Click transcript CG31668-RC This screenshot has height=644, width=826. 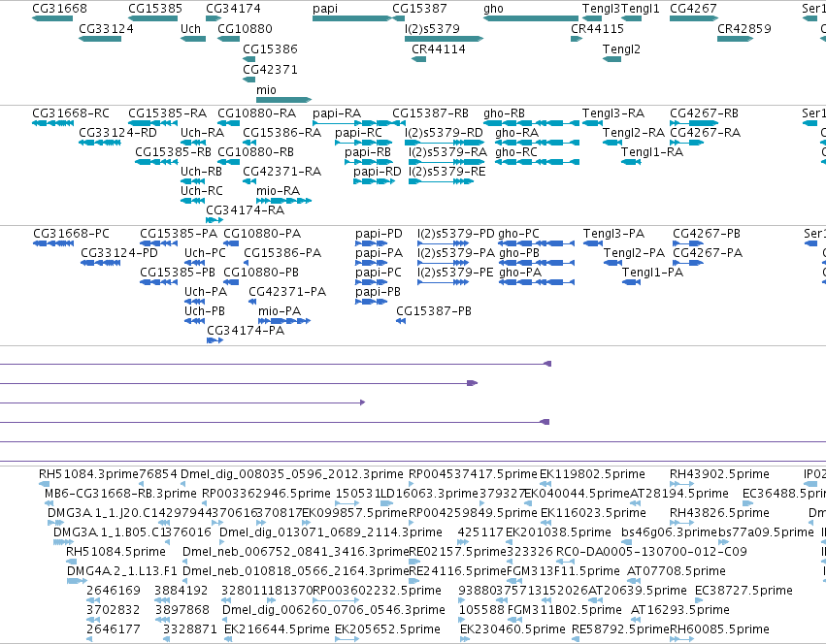71,113
